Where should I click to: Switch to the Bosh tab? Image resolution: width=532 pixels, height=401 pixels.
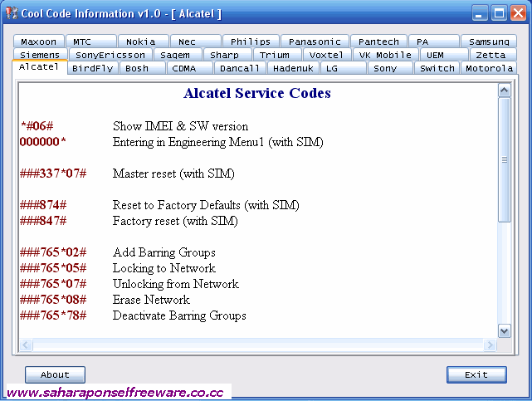click(x=143, y=68)
